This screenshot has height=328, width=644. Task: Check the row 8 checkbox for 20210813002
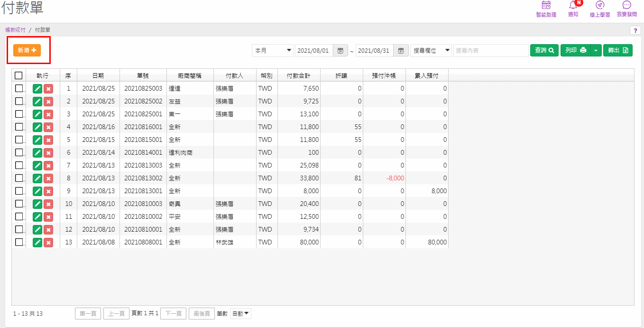19,178
